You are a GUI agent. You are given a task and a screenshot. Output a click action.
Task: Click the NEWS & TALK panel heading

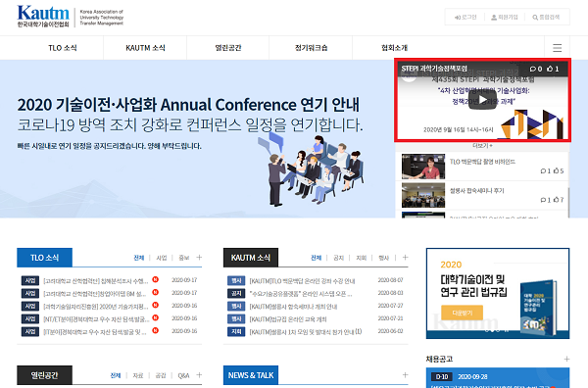point(251,375)
